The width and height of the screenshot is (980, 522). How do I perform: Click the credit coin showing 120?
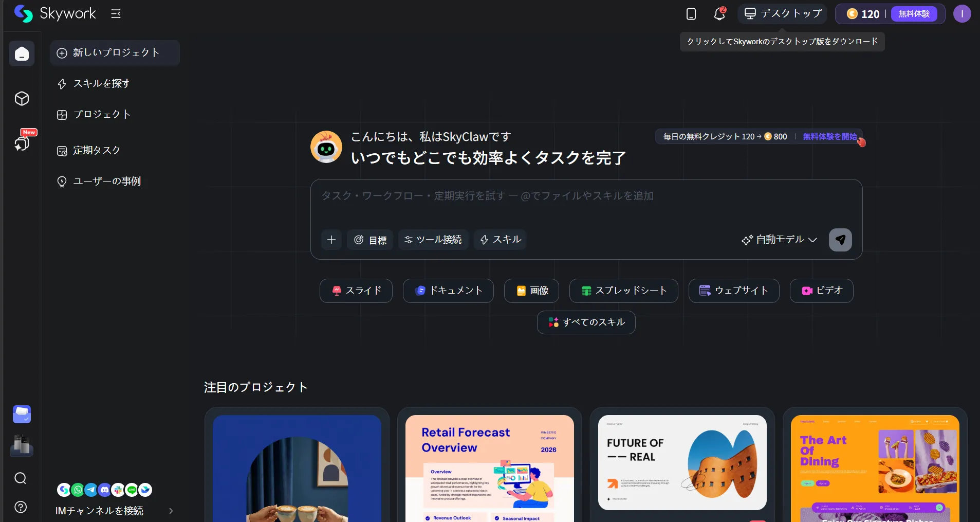852,14
